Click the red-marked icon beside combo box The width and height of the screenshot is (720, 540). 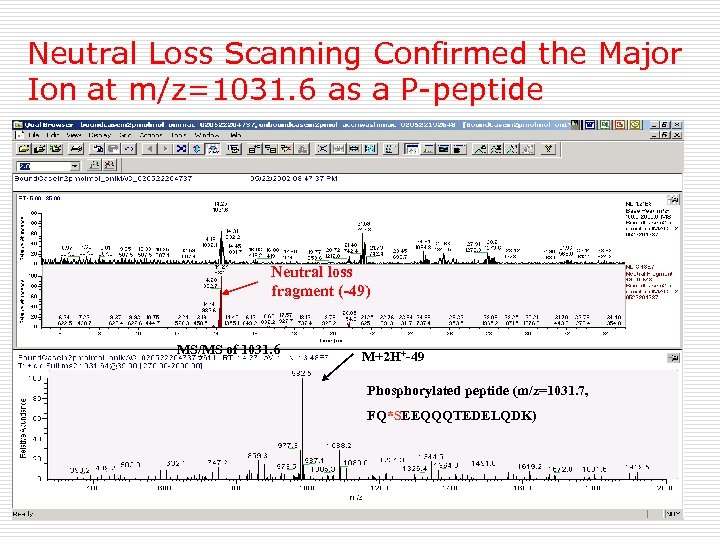(x=110, y=165)
